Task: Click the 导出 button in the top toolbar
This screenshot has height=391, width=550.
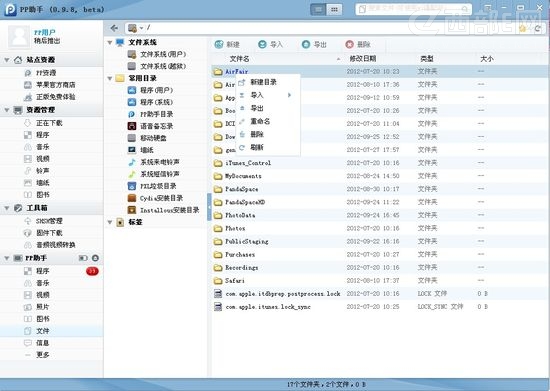Action: coord(314,44)
